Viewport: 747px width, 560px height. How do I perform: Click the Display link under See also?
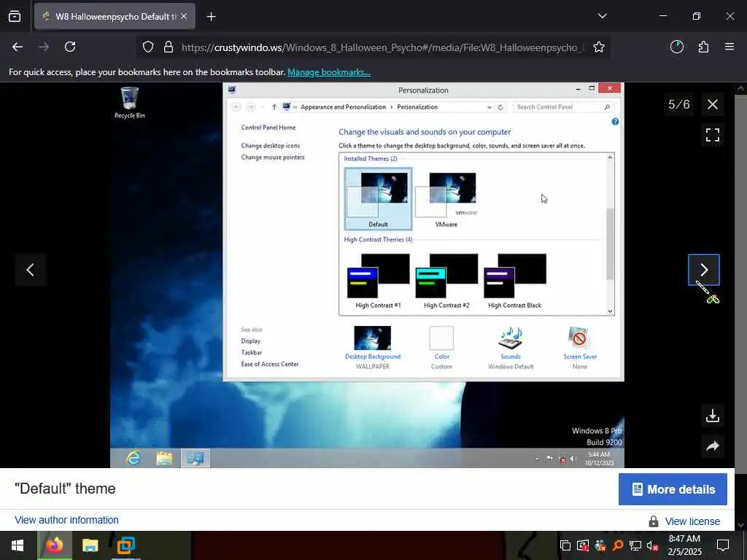(251, 341)
